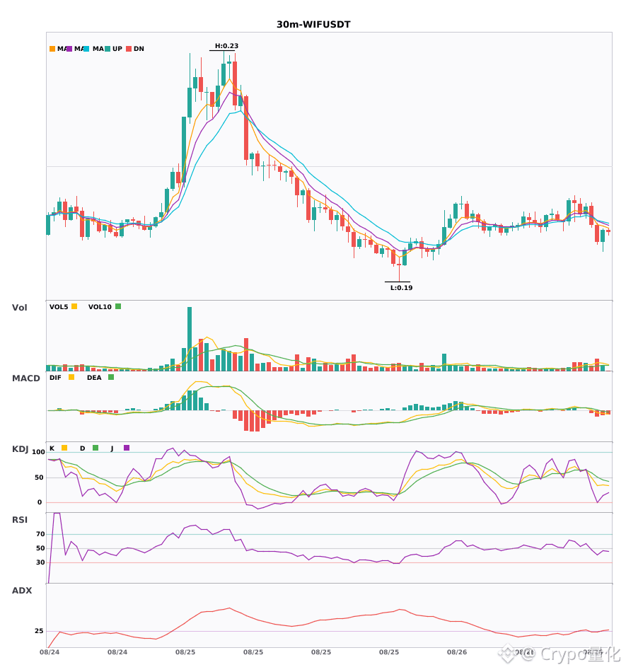Click the DEA legend text
This screenshot has width=626, height=672.
pyautogui.click(x=94, y=378)
